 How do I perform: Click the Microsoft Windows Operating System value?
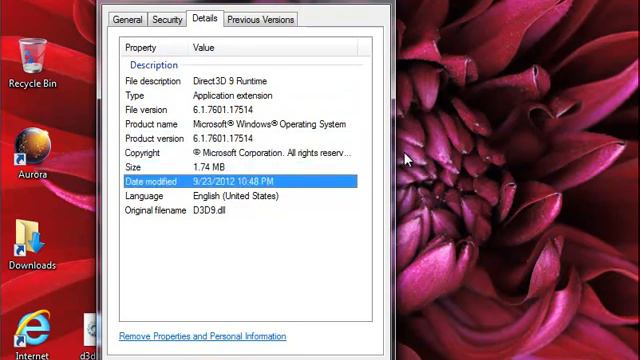point(269,124)
